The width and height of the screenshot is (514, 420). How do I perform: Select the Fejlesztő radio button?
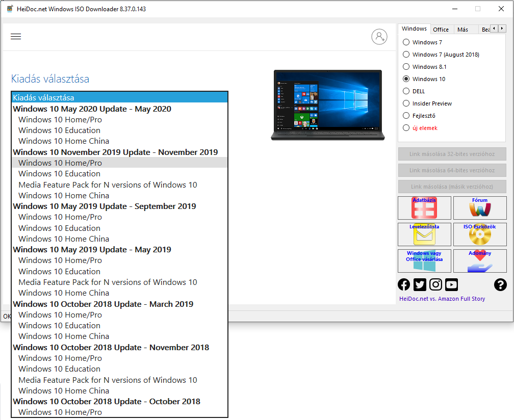(x=406, y=116)
